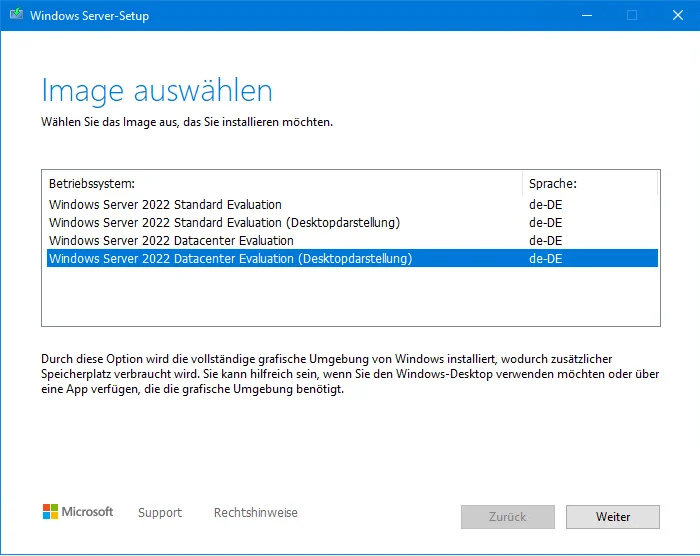Viewport: 700px width, 556px height.
Task: Select Standard Evaluation (Desktopdarstellung) entry
Action: click(x=352, y=222)
